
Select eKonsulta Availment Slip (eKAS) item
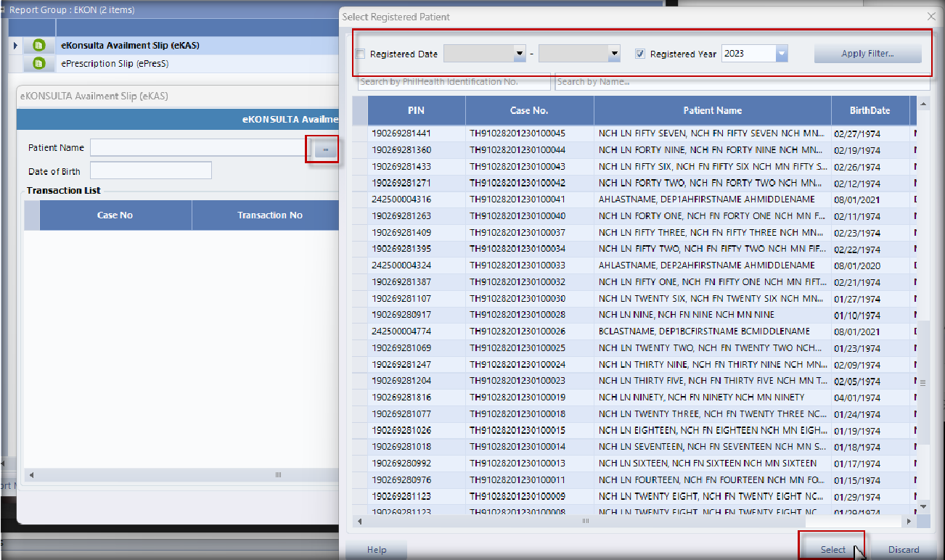(130, 46)
